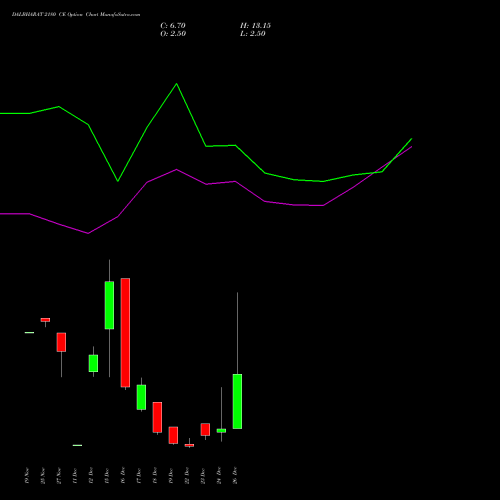Click the 18 Dec date label

coord(155,476)
